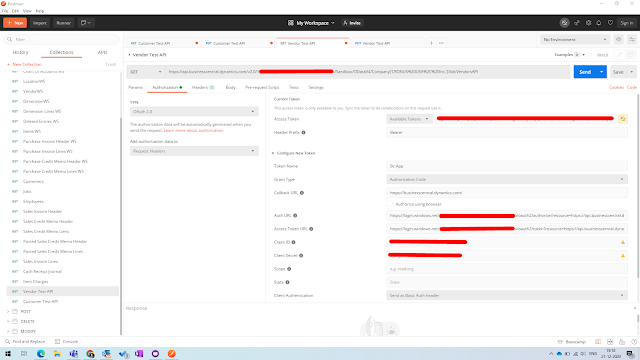
Task: Open the new window toolbar icon beside Runner
Action: (86, 23)
